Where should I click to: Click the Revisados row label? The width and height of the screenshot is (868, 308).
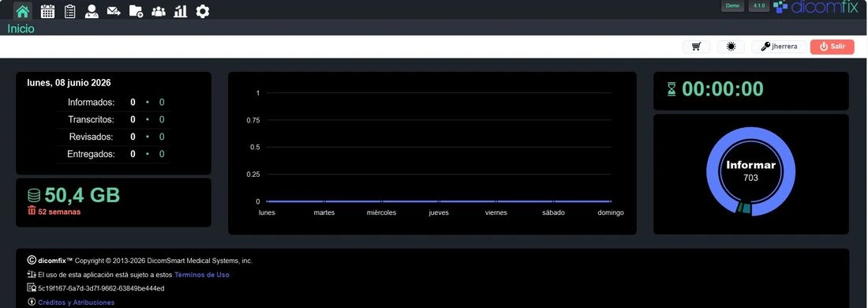click(x=92, y=137)
